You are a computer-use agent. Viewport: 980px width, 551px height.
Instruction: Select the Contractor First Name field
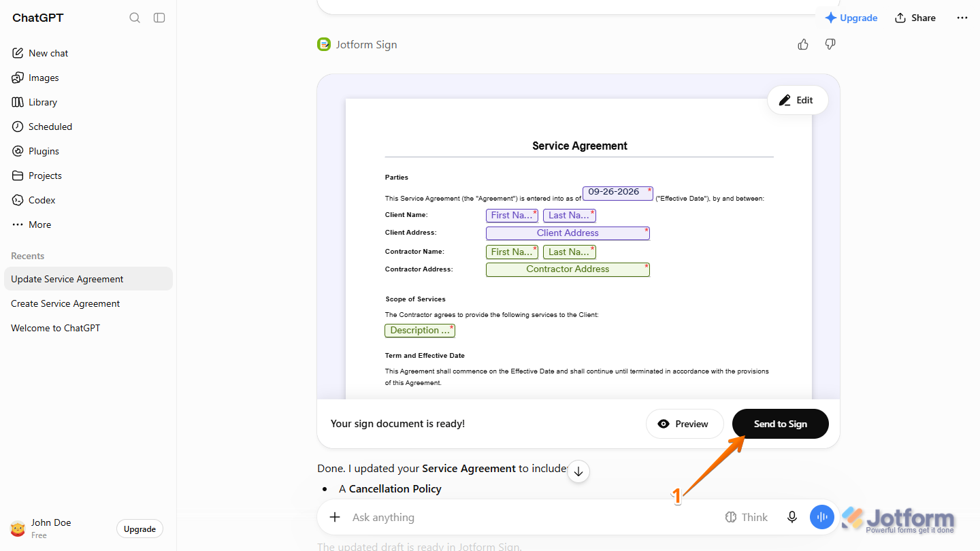click(x=512, y=252)
